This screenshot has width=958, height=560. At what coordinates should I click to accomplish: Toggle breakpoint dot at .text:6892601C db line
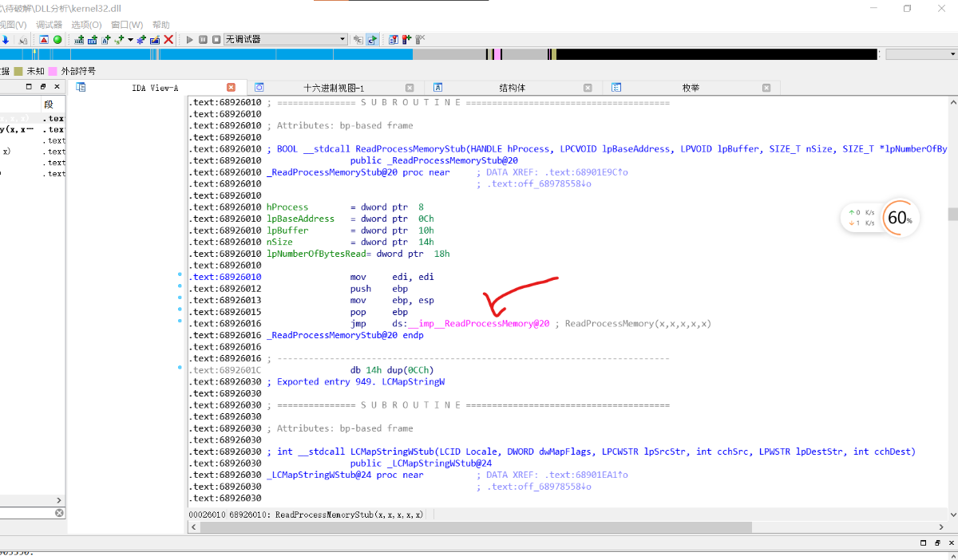click(x=180, y=367)
